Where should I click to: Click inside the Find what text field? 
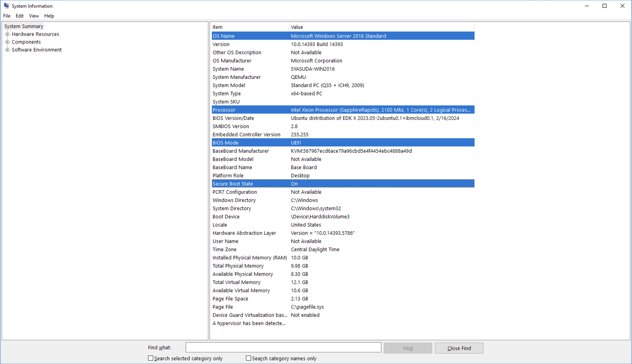[283, 347]
